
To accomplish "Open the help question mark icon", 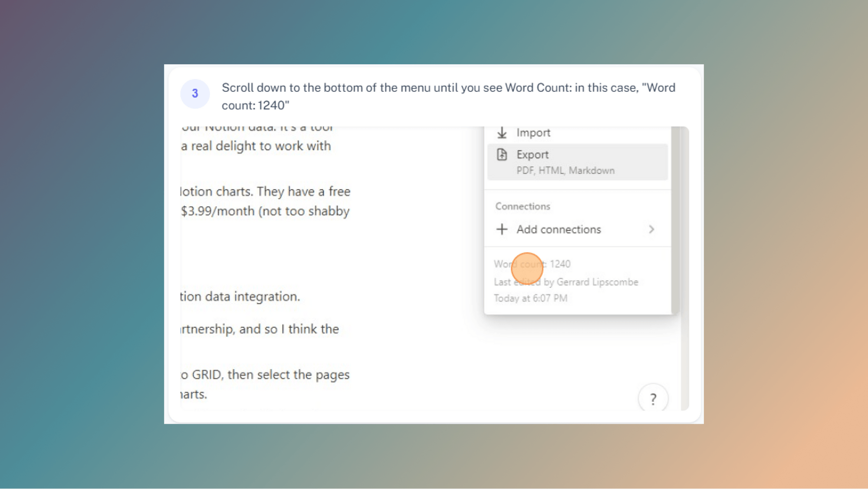I will point(653,398).
